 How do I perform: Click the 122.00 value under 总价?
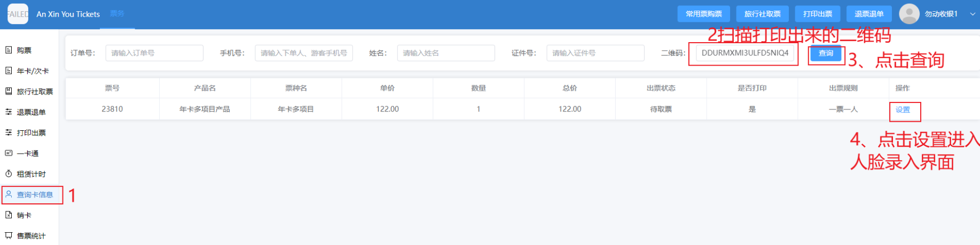(x=570, y=109)
